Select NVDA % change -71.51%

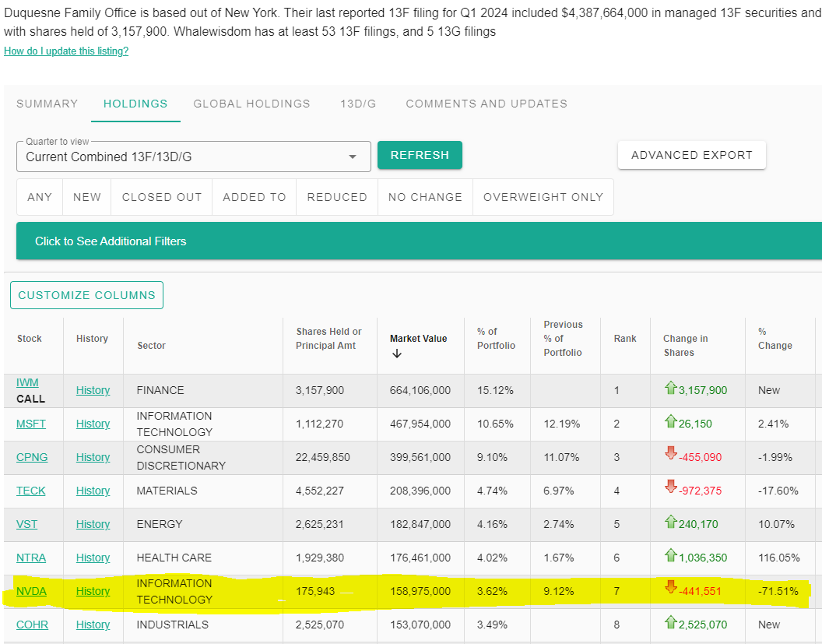[x=778, y=592]
